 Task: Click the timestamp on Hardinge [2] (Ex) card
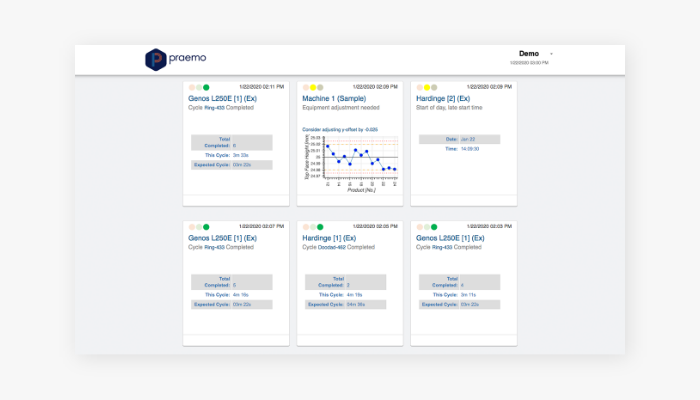tap(489, 87)
